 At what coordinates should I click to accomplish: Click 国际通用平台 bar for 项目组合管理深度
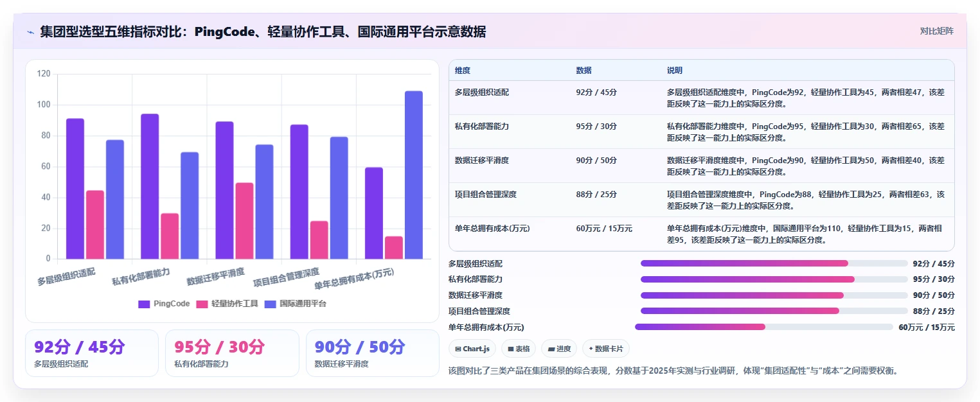tap(339, 198)
